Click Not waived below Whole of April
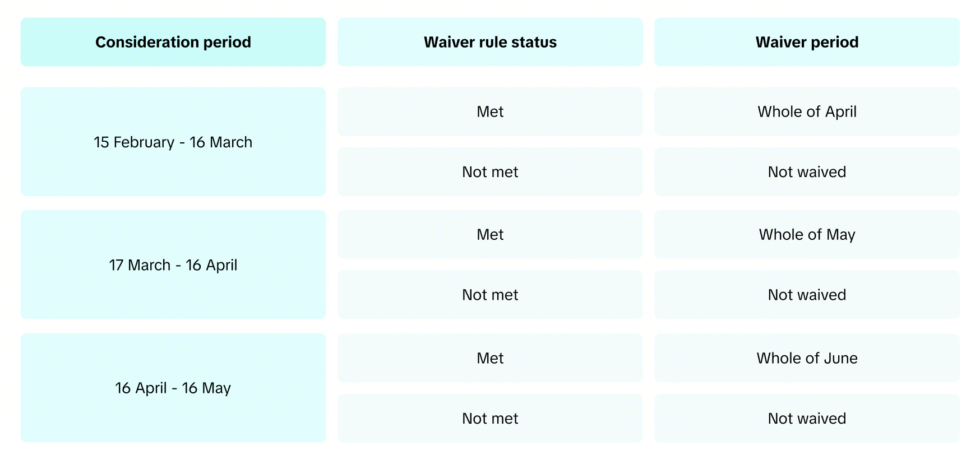The height and width of the screenshot is (464, 980). [807, 171]
